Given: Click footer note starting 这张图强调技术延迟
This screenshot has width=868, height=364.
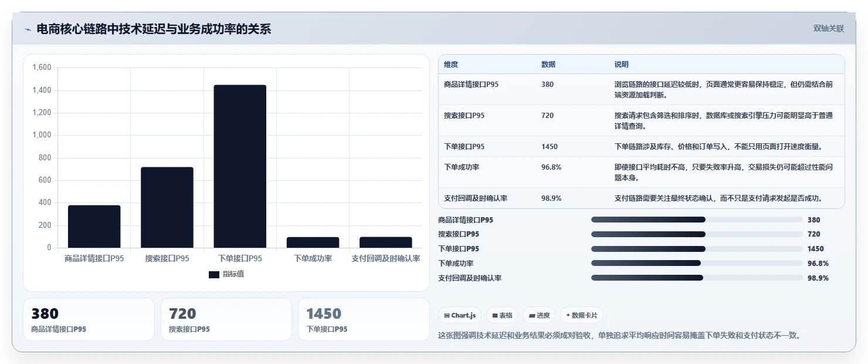Looking at the screenshot, I should (619, 336).
